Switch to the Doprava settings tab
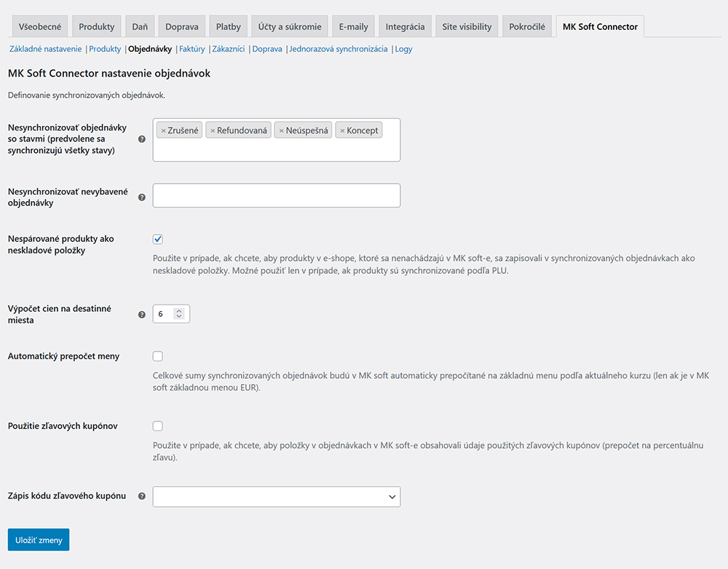This screenshot has width=728, height=569. [181, 27]
